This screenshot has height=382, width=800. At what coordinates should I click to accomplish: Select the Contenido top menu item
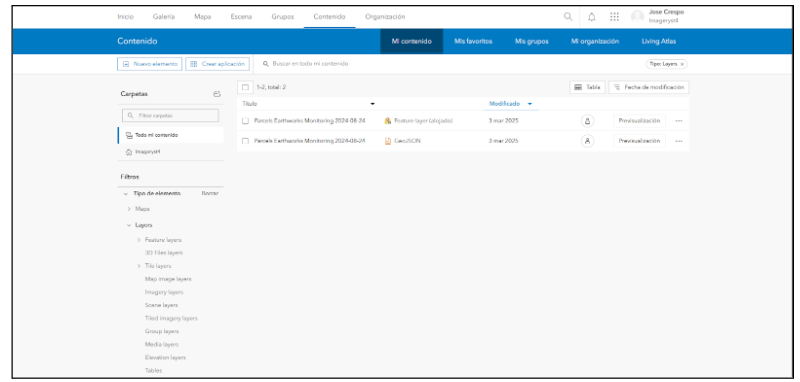pyautogui.click(x=330, y=16)
